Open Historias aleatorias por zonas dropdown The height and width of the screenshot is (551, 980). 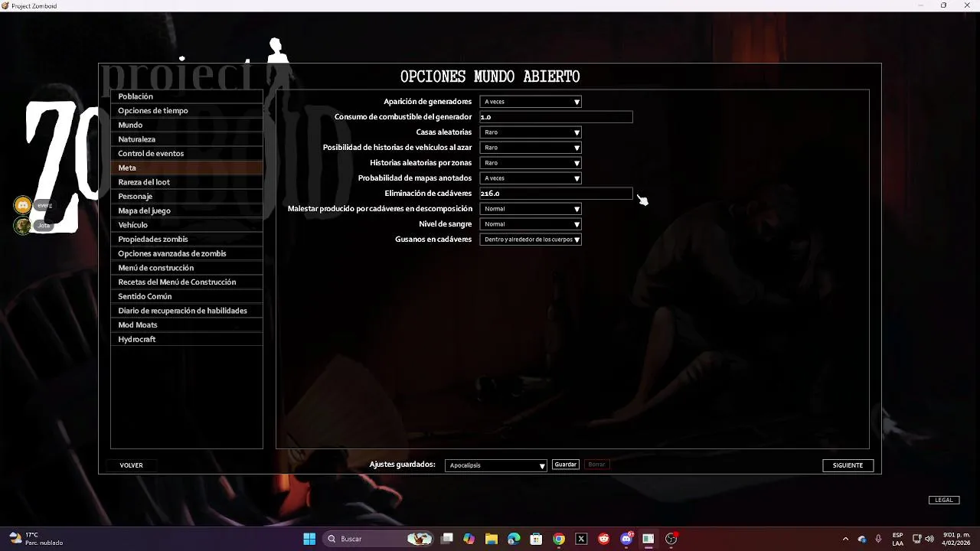click(x=531, y=163)
